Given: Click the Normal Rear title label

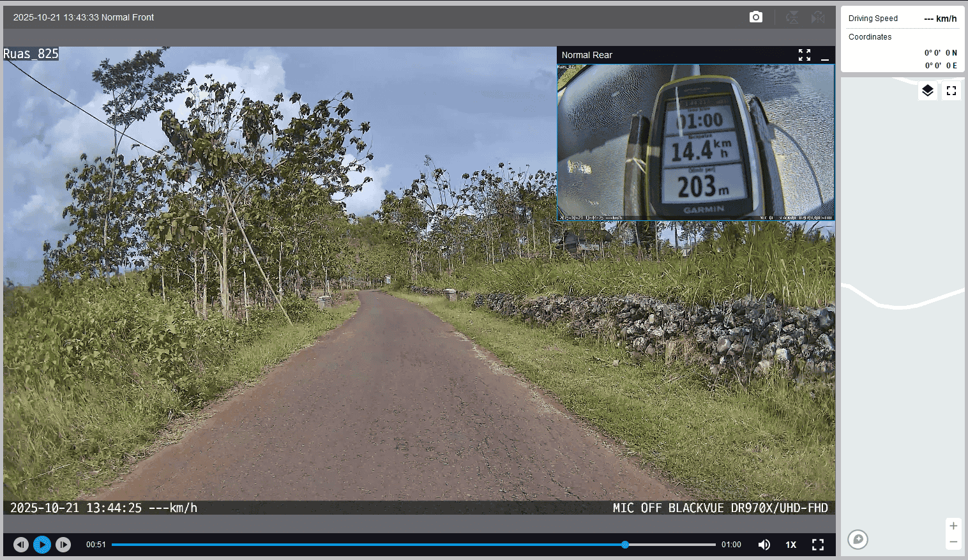Looking at the screenshot, I should (x=587, y=55).
